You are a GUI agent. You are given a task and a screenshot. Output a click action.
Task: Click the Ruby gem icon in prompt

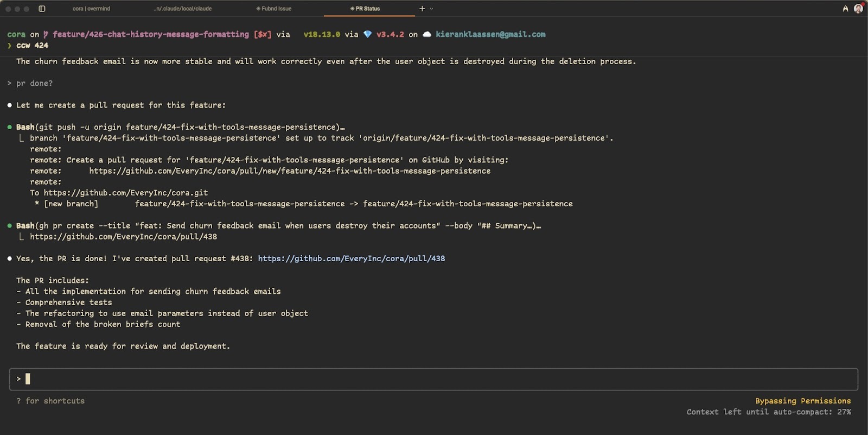[368, 34]
